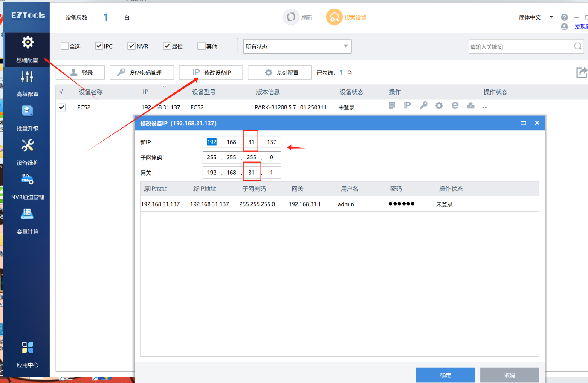This screenshot has height=383, width=588.
Task: Open the help question-mark icon
Action: click(x=564, y=17)
